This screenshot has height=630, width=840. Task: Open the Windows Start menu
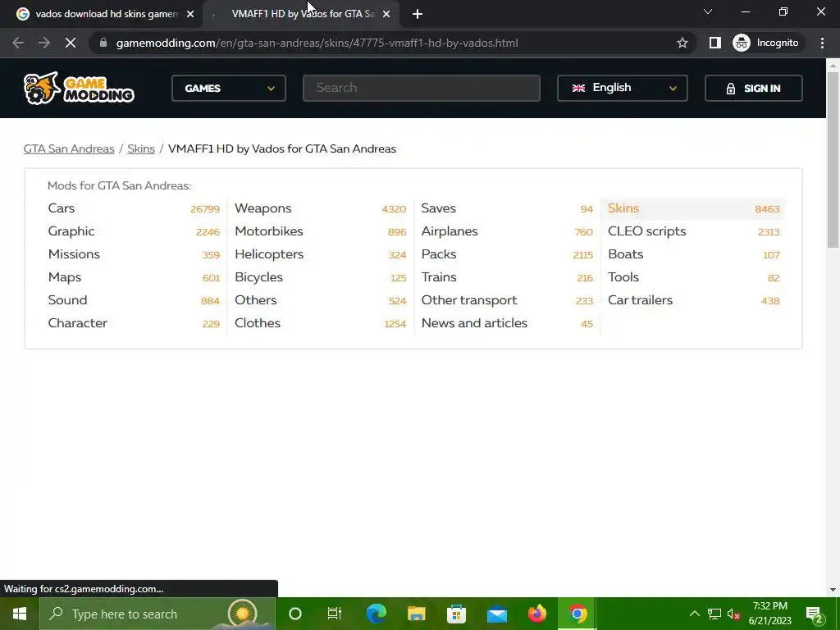(x=20, y=614)
